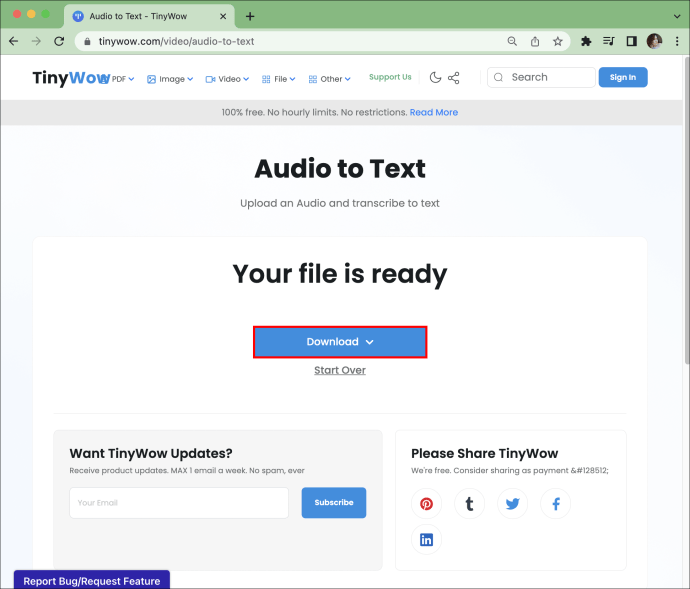The height and width of the screenshot is (589, 690).
Task: Open the File tools dropdown
Action: [279, 79]
